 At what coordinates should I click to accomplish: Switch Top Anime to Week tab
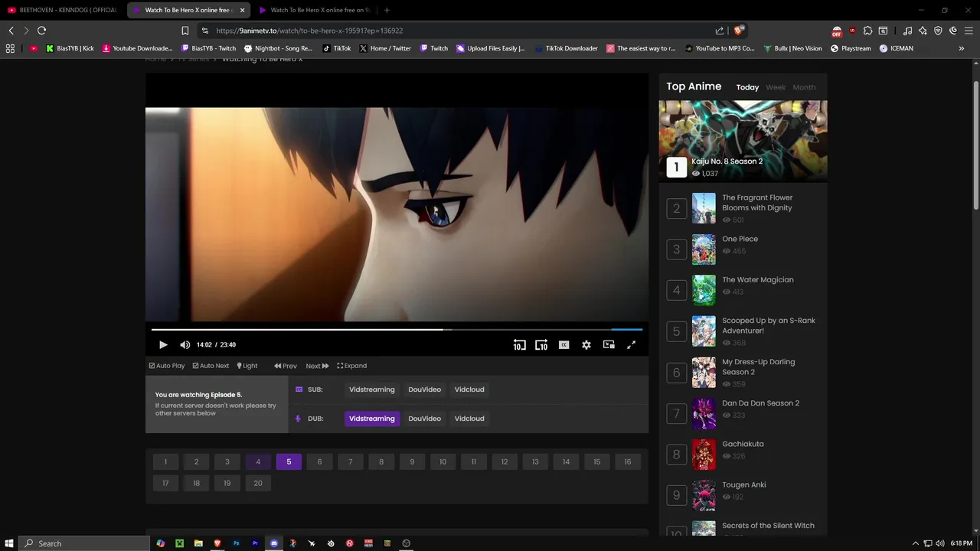[x=776, y=87]
